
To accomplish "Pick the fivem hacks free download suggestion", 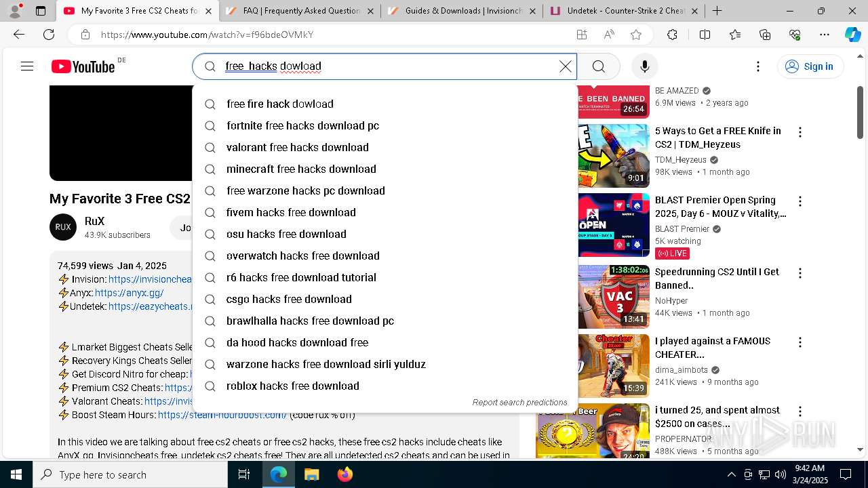I will coord(384,212).
